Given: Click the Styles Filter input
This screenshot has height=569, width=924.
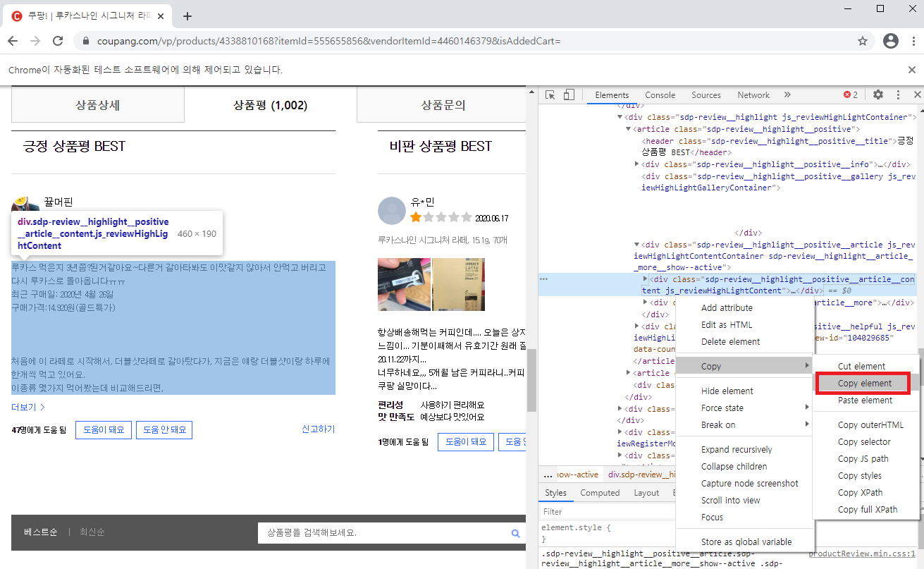Looking at the screenshot, I should coord(606,512).
